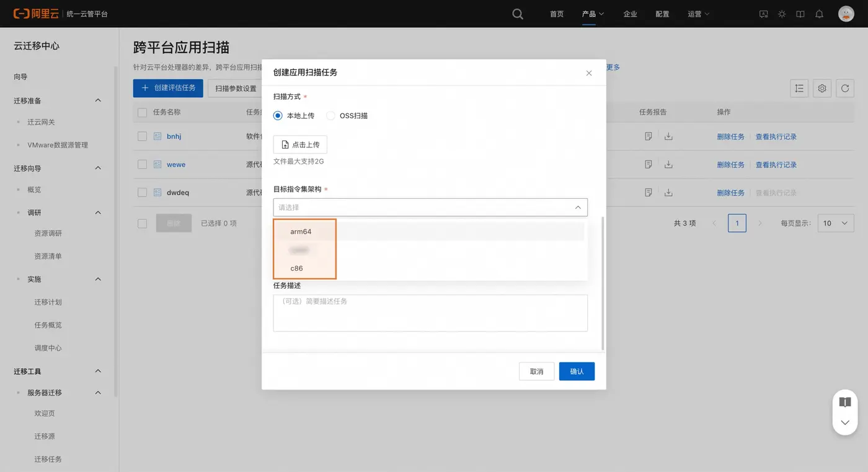868x472 pixels.
Task: Open the 目标指令集架构 dropdown
Action: 430,208
